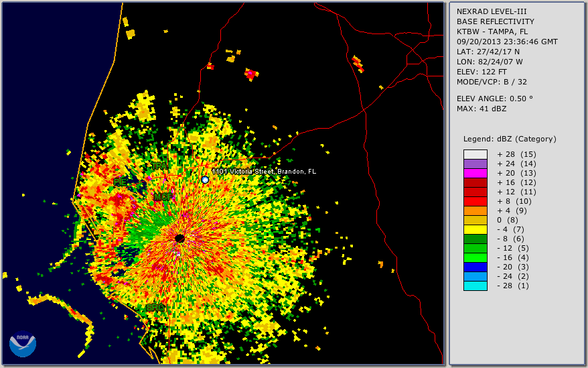The image size is (588, 368).
Task: Click the MAX: 41 dBZ readout
Action: point(482,108)
